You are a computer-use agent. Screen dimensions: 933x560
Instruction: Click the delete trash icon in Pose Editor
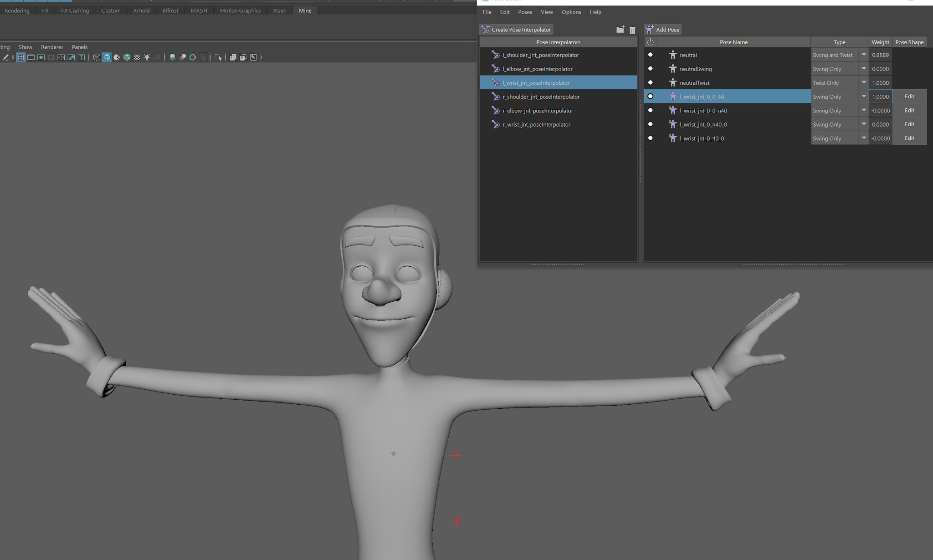coord(632,30)
